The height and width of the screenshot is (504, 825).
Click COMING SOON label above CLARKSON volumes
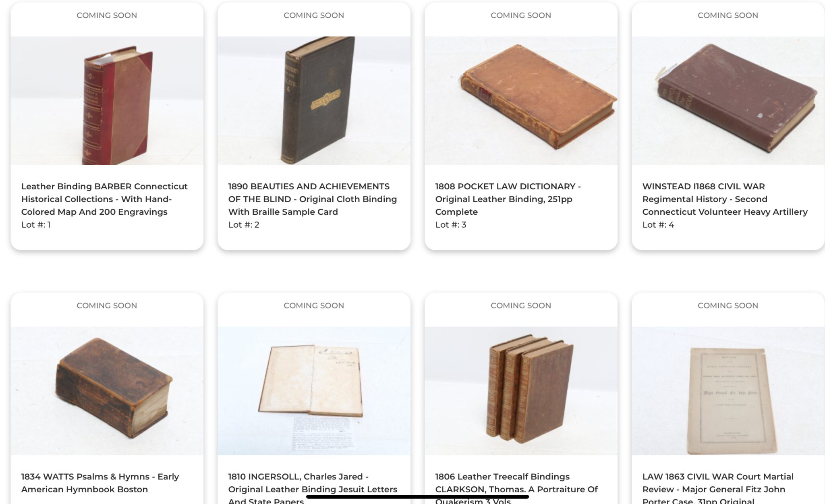[521, 306]
